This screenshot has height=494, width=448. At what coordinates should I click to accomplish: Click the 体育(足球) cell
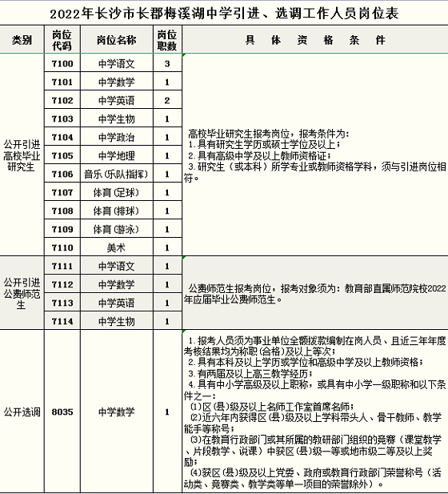[x=117, y=192]
